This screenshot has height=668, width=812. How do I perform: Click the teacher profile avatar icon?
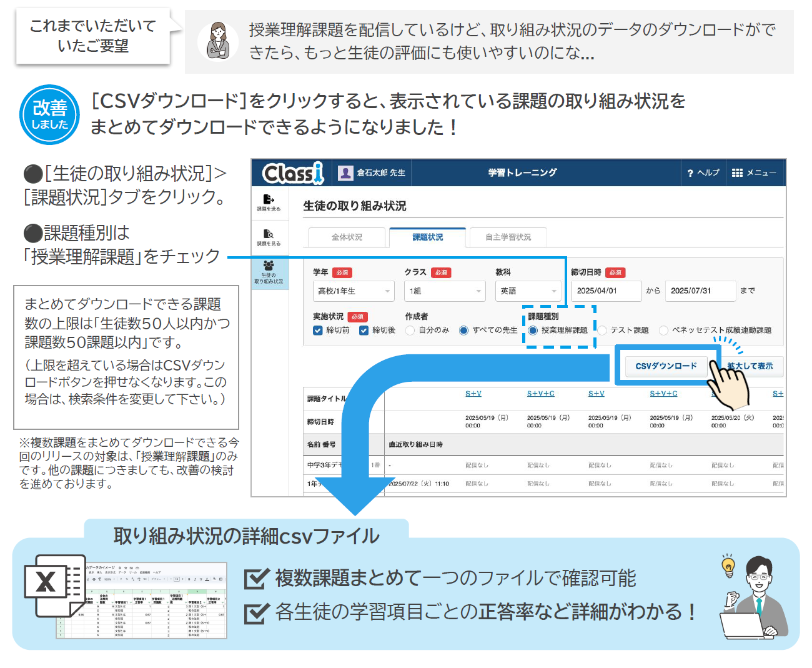coord(345,173)
